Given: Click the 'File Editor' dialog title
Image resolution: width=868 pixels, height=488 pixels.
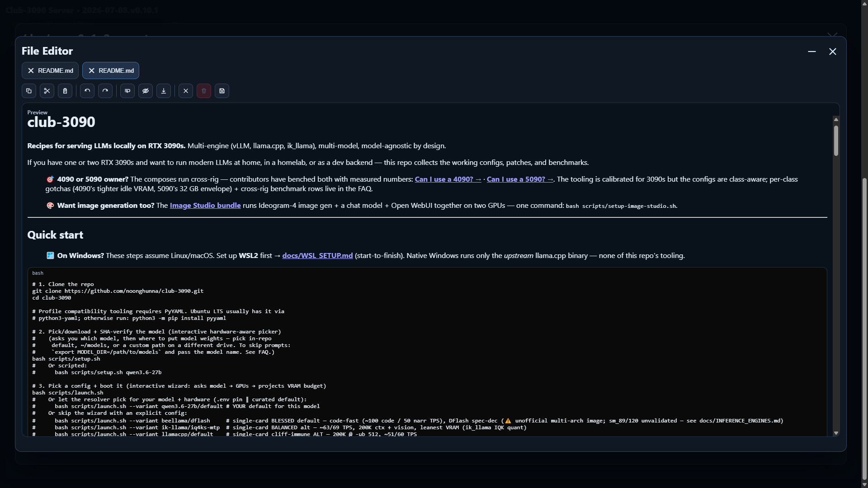Looking at the screenshot, I should click(47, 51).
